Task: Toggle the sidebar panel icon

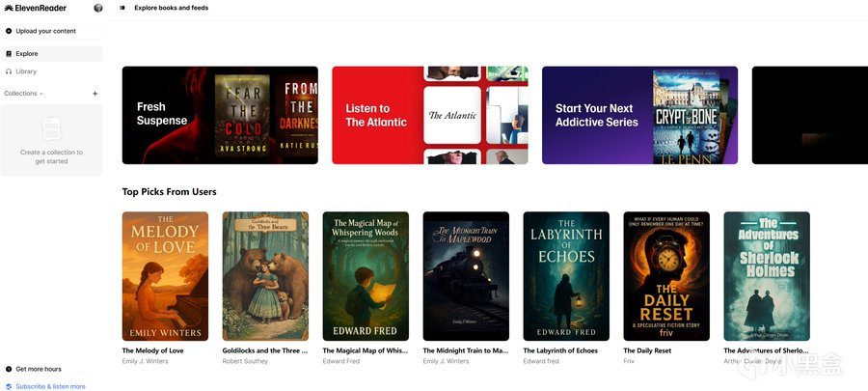Action: pyautogui.click(x=122, y=8)
